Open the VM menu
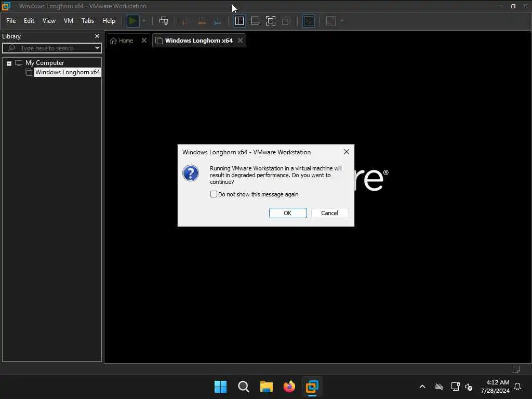The width and height of the screenshot is (532, 399). click(x=69, y=21)
